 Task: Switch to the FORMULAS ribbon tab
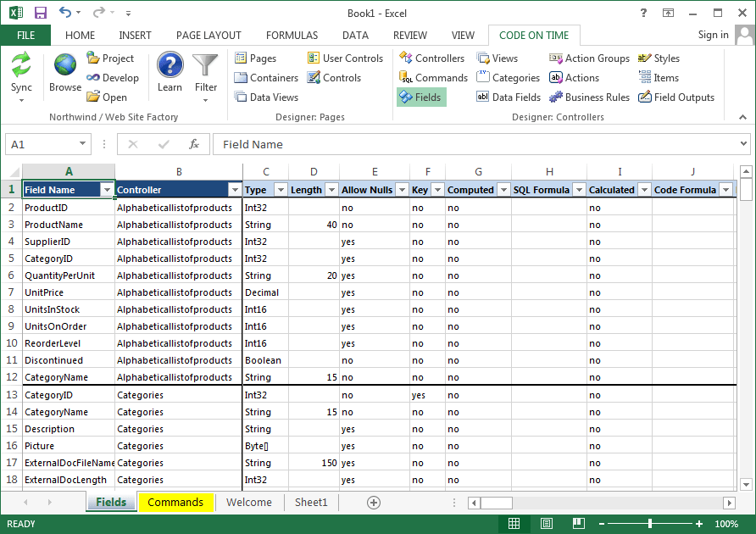pyautogui.click(x=292, y=36)
